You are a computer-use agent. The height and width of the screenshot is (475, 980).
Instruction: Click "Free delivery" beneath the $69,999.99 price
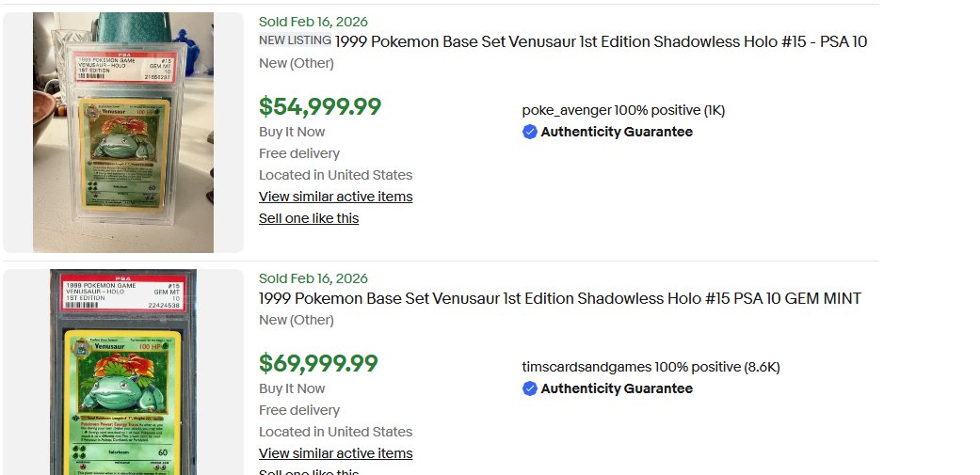pyautogui.click(x=299, y=410)
